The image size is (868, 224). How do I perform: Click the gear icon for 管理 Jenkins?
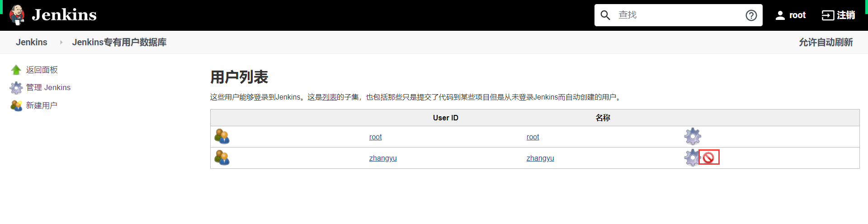[16, 87]
